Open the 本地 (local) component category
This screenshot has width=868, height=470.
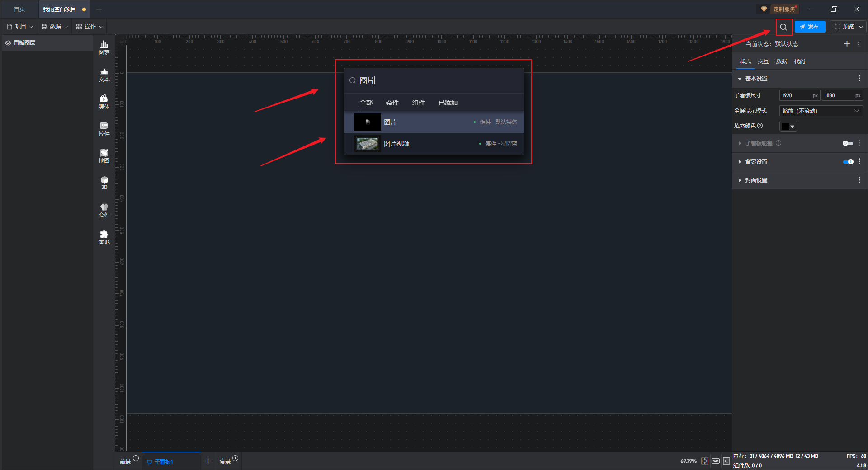104,237
